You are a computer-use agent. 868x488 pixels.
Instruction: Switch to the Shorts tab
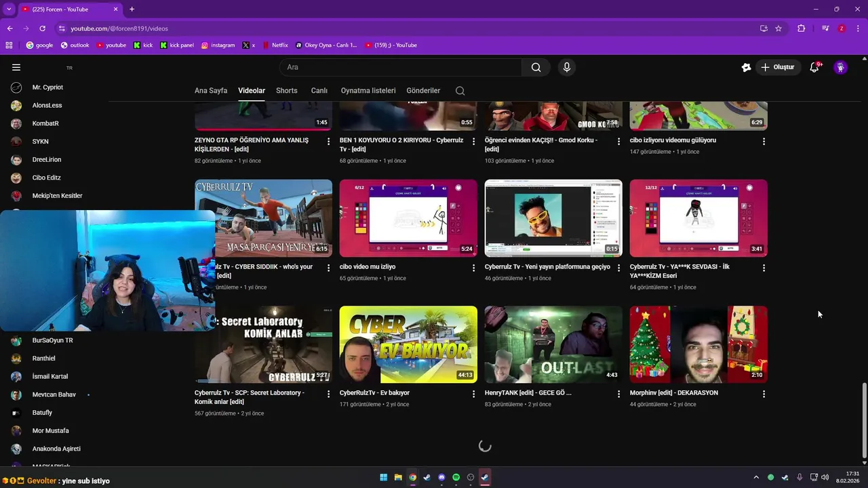287,91
